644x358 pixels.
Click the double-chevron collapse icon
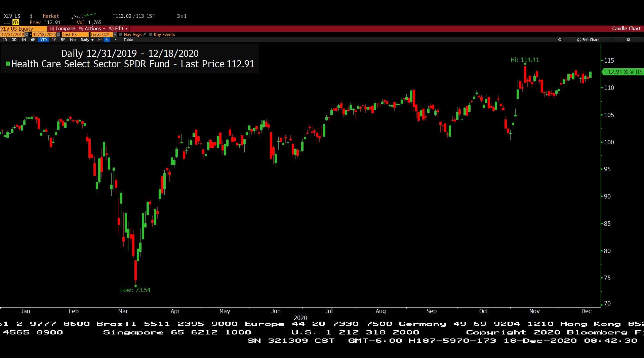click(560, 40)
